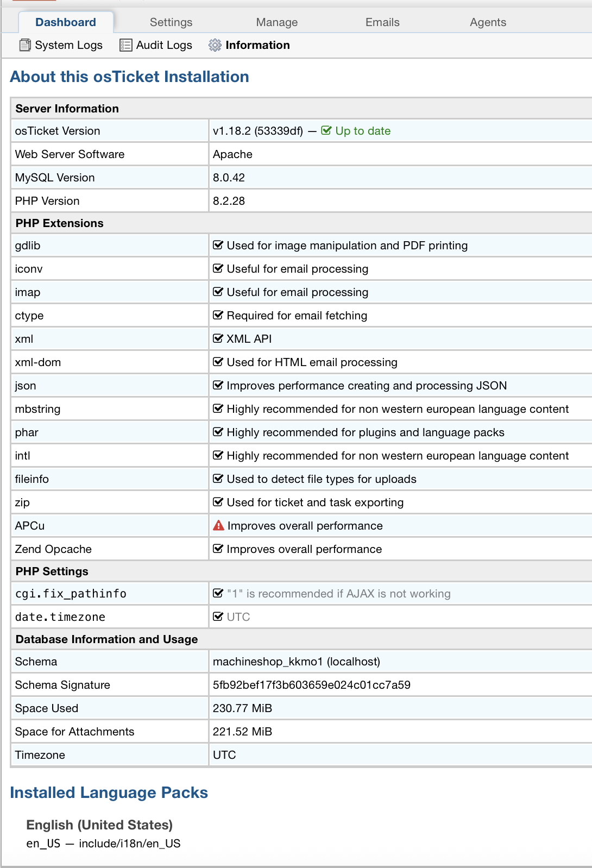The width and height of the screenshot is (592, 868).
Task: Click the check mark in the json row
Action: pos(218,385)
